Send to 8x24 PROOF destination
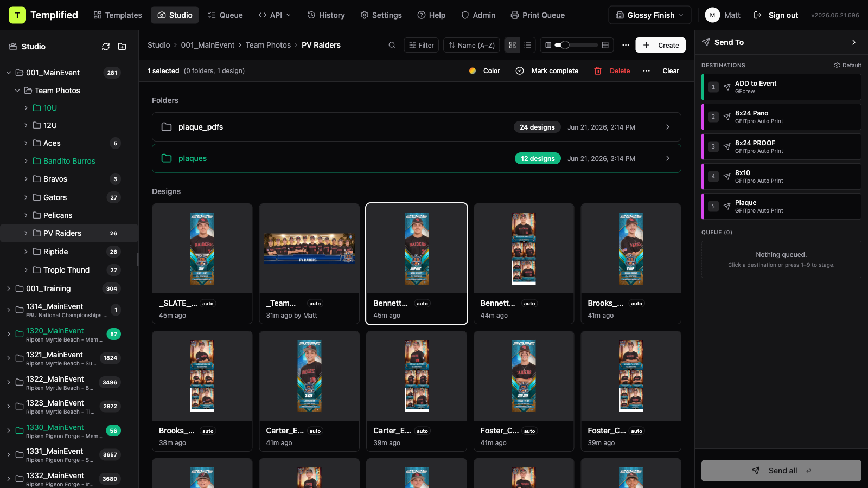This screenshot has height=488, width=868. pyautogui.click(x=781, y=146)
